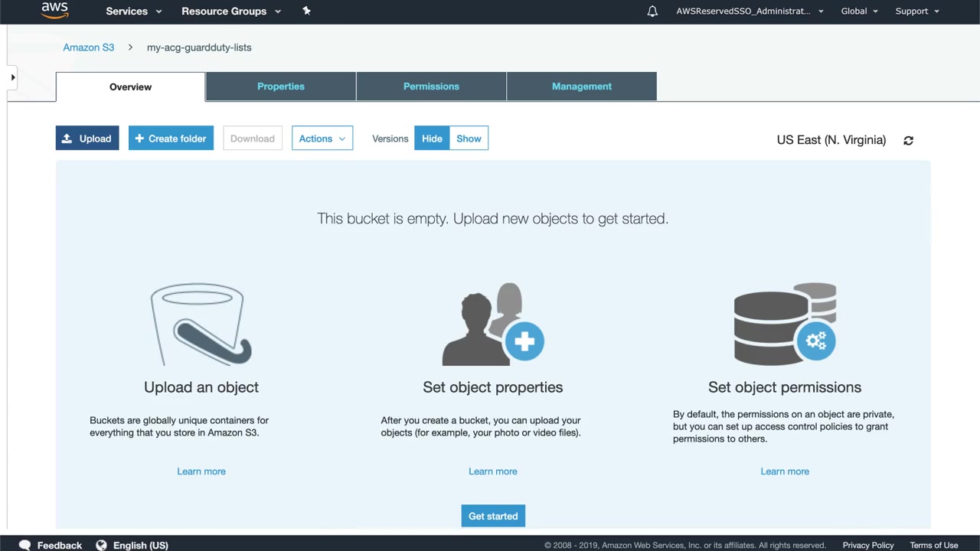Click the Set object permissions database illustration
The width and height of the screenshot is (980, 551).
[x=785, y=324]
